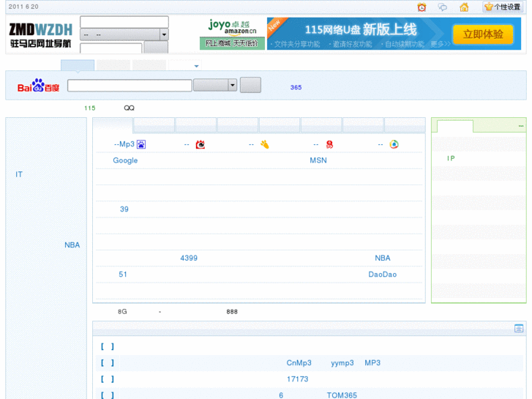Open the yymp3 link
532x399 pixels.
(342, 363)
